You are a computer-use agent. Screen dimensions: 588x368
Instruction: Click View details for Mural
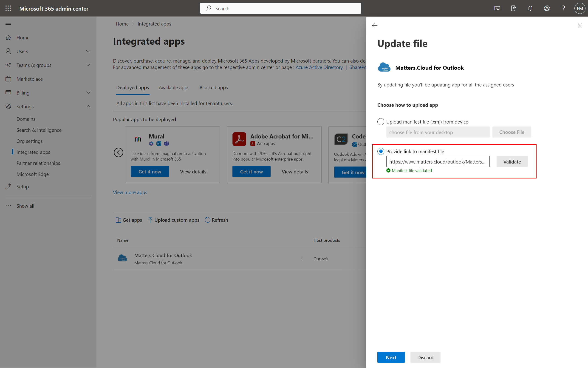pyautogui.click(x=193, y=171)
